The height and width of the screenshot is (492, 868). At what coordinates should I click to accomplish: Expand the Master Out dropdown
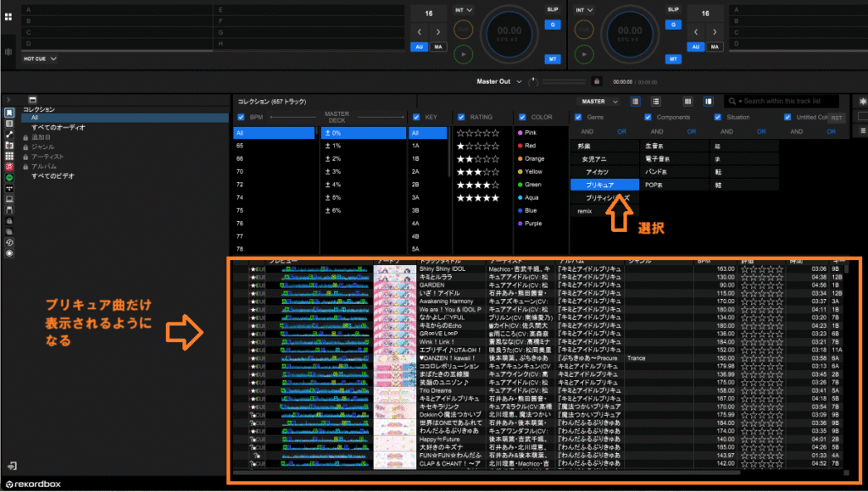[x=504, y=81]
